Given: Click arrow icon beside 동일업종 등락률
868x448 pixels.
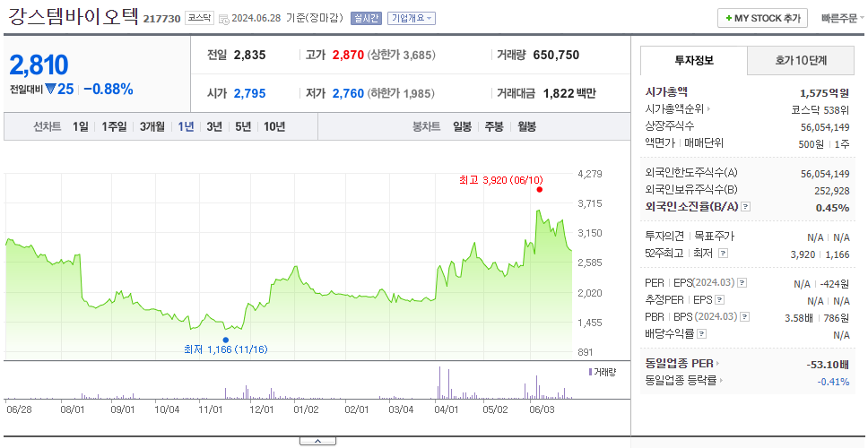Looking at the screenshot, I should tap(721, 381).
